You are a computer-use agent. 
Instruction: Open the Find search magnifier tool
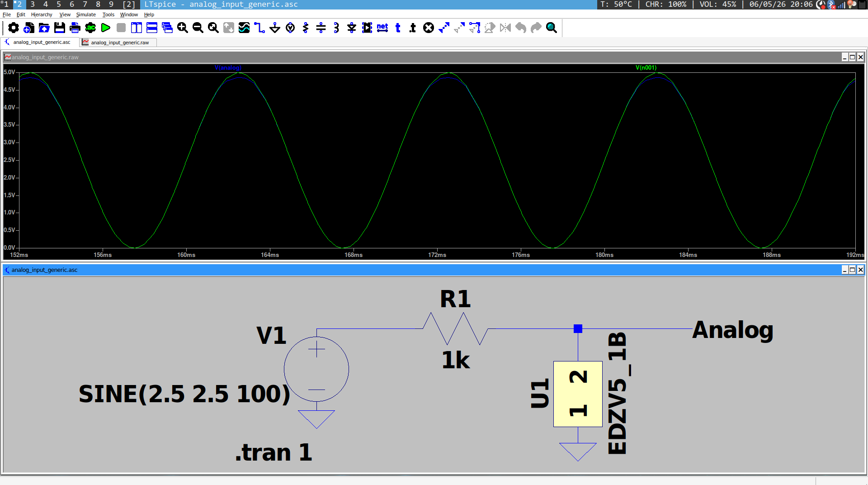[552, 28]
